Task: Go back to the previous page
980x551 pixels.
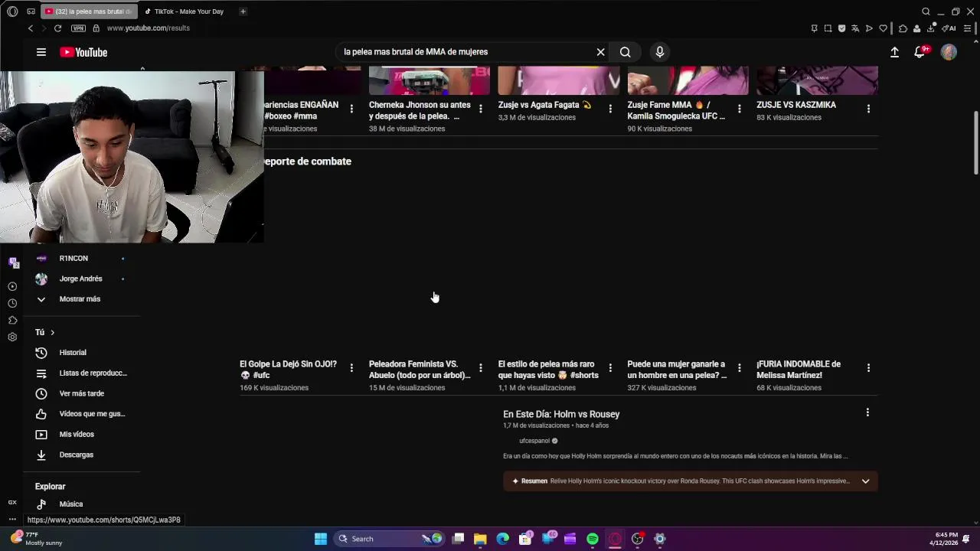Action: tap(31, 28)
